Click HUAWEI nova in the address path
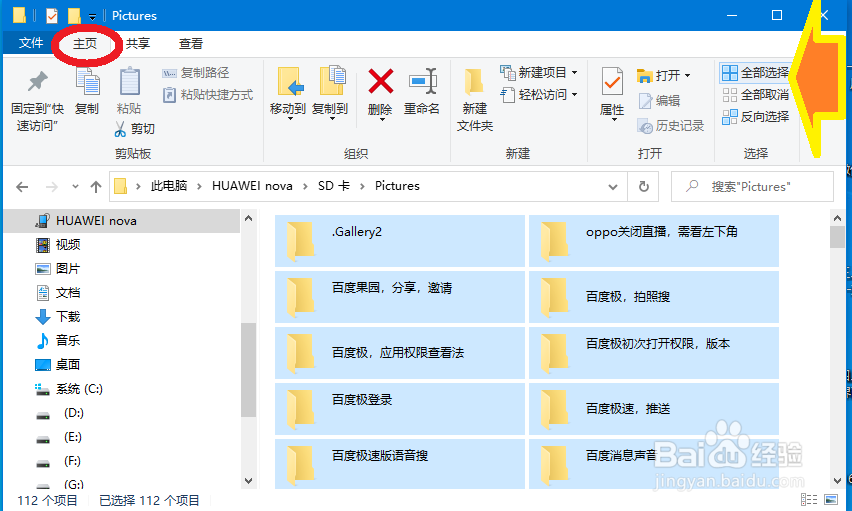The height and width of the screenshot is (511, 852). tap(252, 186)
